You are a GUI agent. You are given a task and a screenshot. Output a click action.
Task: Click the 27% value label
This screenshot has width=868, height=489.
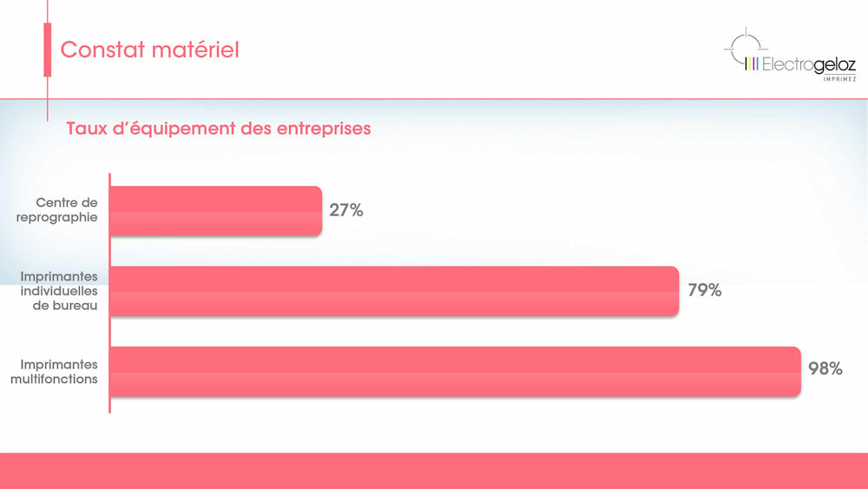pos(345,210)
